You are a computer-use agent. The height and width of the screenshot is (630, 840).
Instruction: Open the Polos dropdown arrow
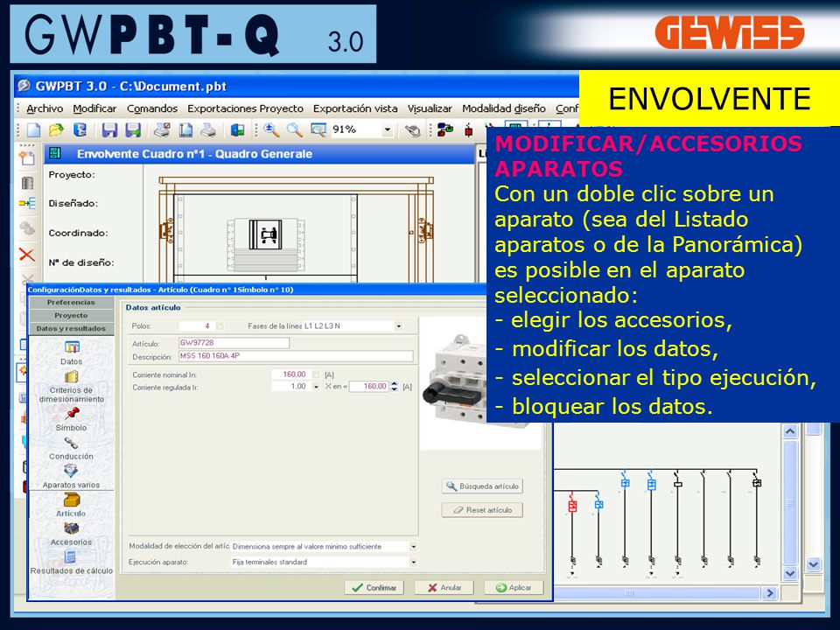pos(220,325)
